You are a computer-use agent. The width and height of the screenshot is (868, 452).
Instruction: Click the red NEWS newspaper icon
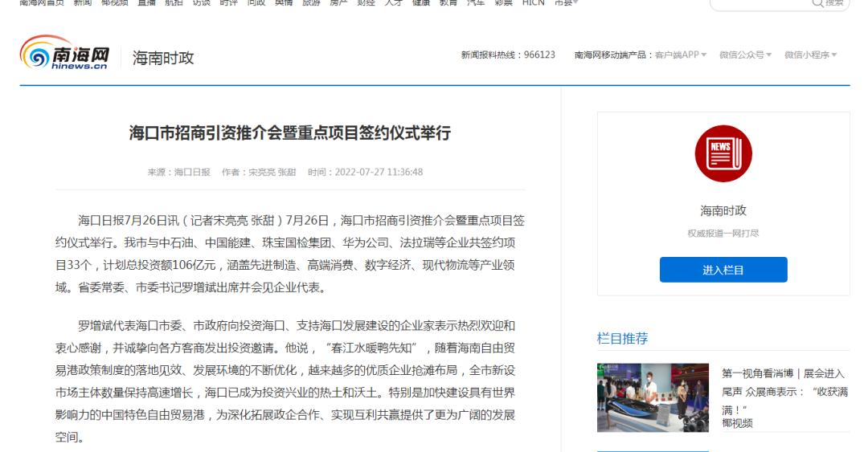723,153
